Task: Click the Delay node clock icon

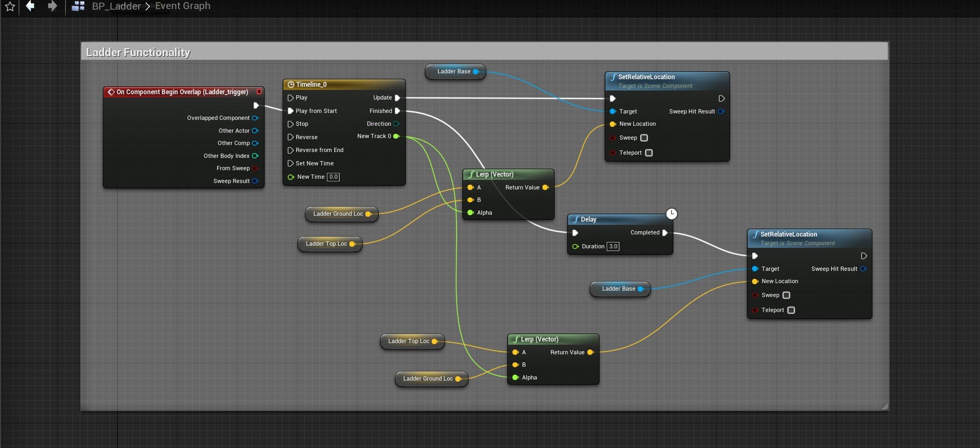Action: click(671, 214)
